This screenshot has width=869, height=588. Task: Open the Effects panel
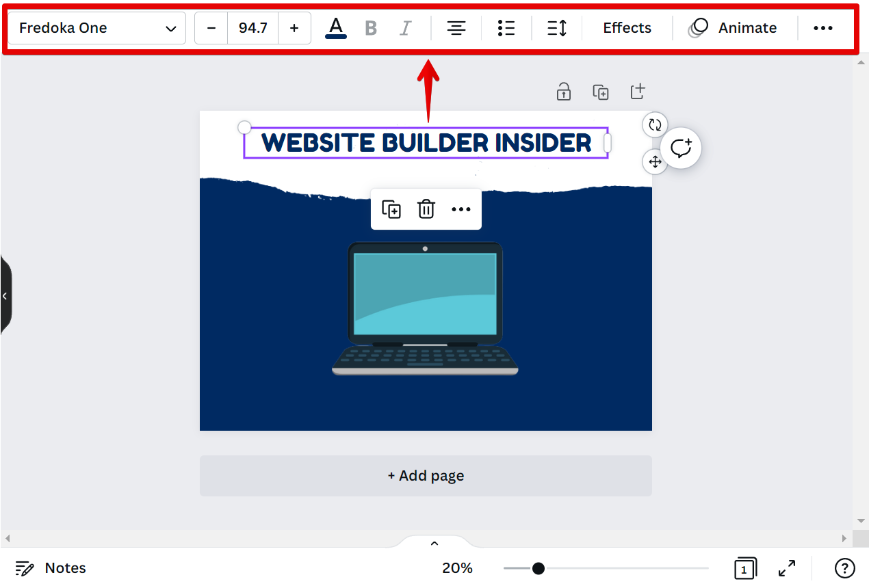(x=627, y=28)
